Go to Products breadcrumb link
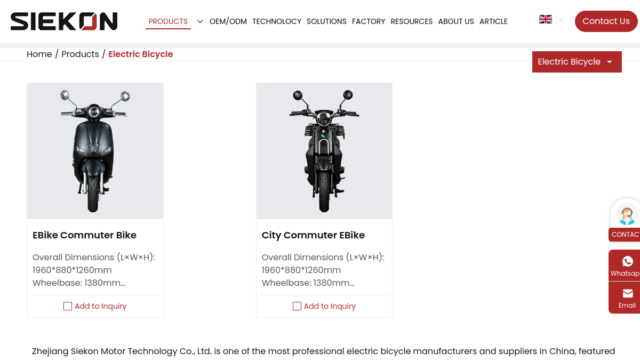 [x=80, y=54]
